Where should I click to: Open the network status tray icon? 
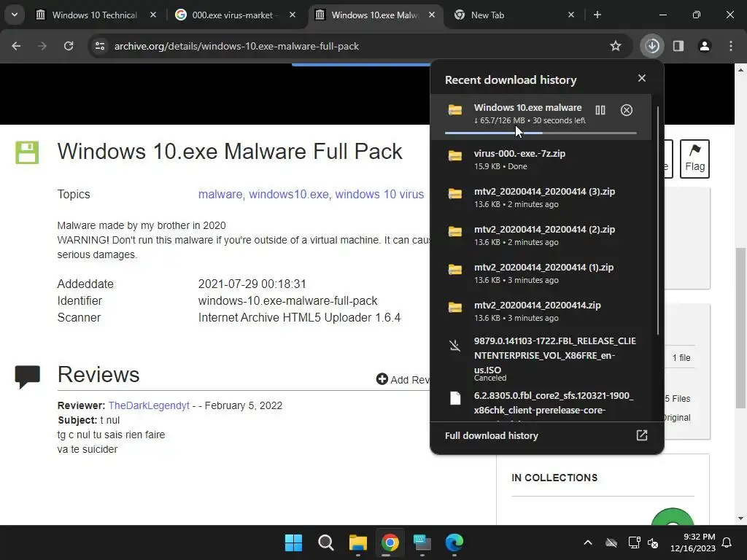(634, 542)
